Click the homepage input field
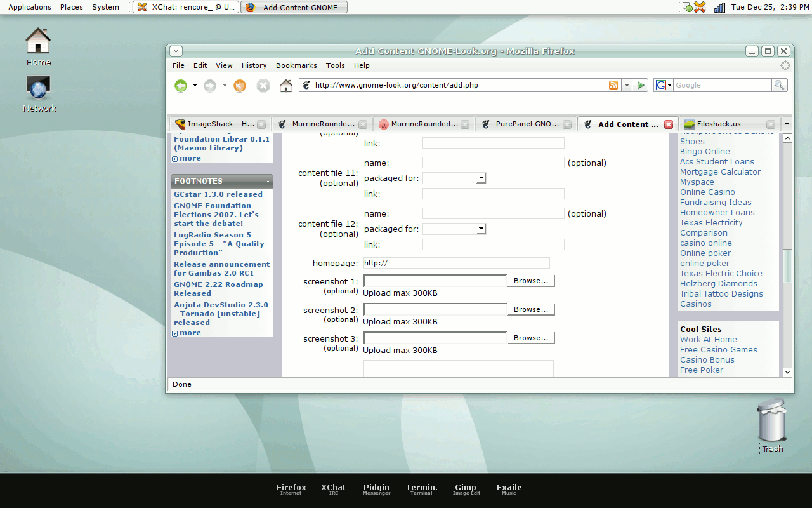812x508 pixels. [456, 263]
